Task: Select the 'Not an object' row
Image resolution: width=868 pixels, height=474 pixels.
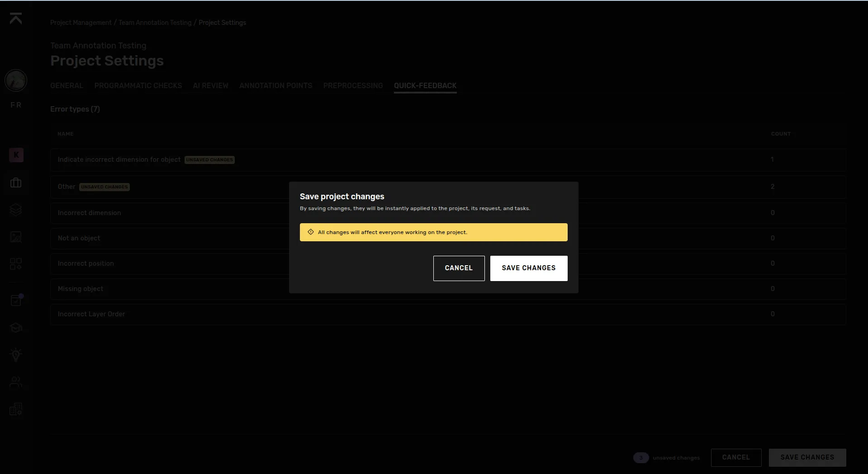Action: [448, 238]
